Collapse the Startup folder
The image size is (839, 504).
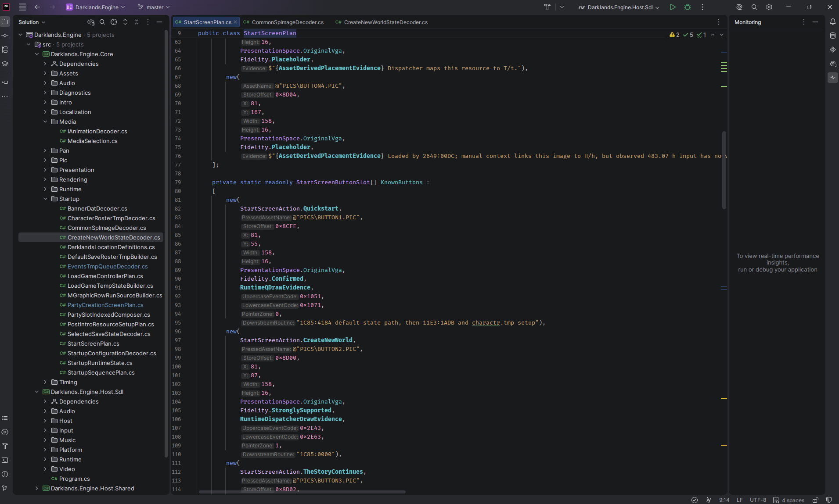pos(45,199)
